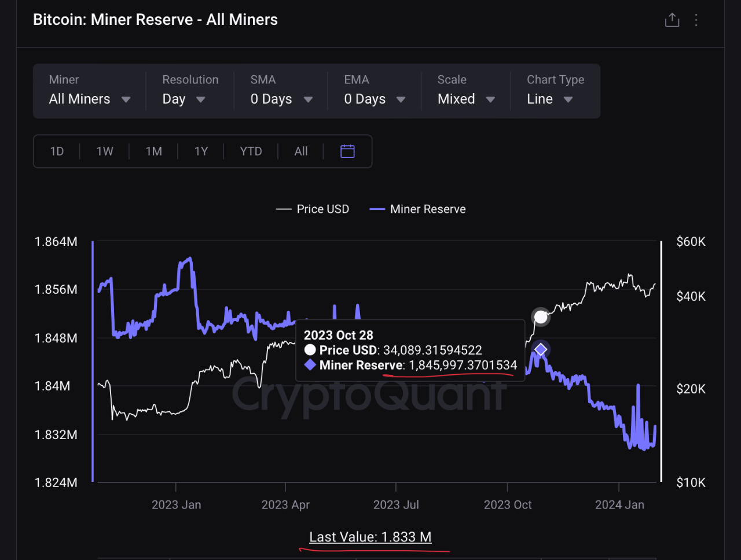Click the white Price USD data point marker
This screenshot has width=741, height=560.
click(x=541, y=317)
